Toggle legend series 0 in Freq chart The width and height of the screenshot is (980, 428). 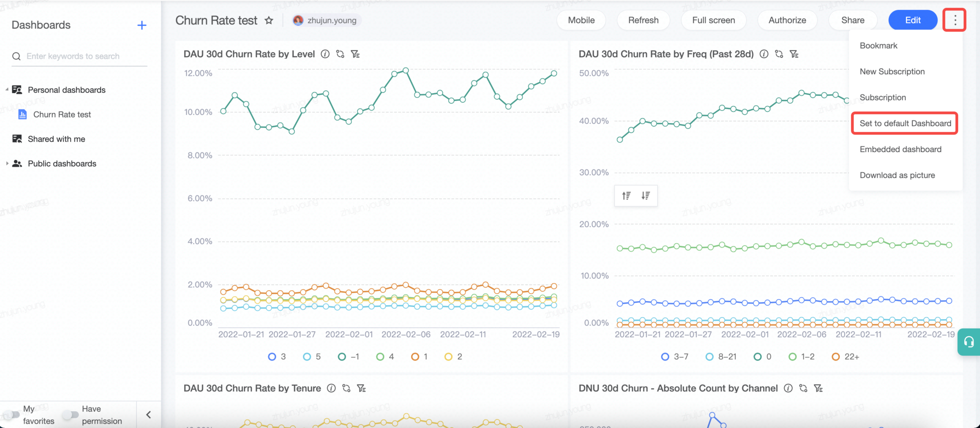(x=762, y=357)
